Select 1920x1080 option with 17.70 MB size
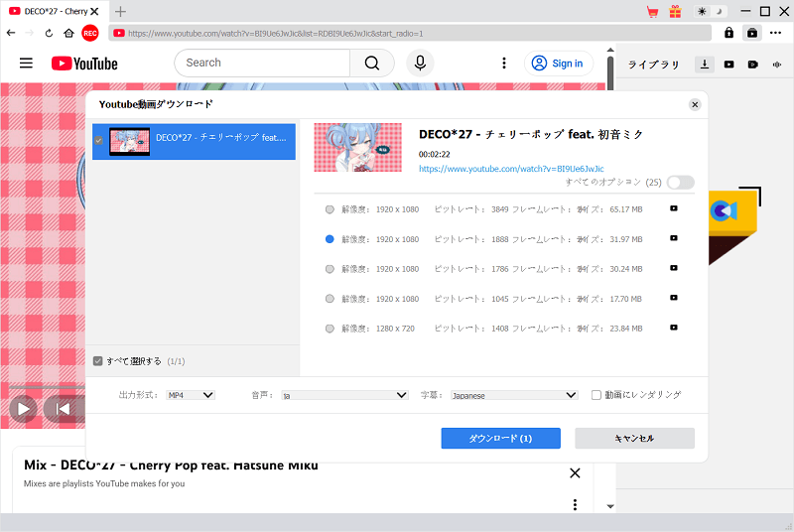Screen dimensions: 794x532 (330, 299)
